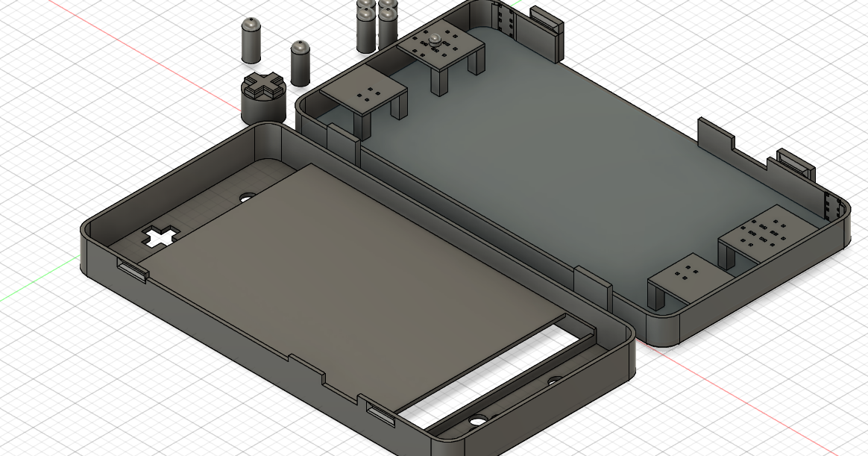
Task: Pick the leftmost standalone rounded pin
Action: 251,40
